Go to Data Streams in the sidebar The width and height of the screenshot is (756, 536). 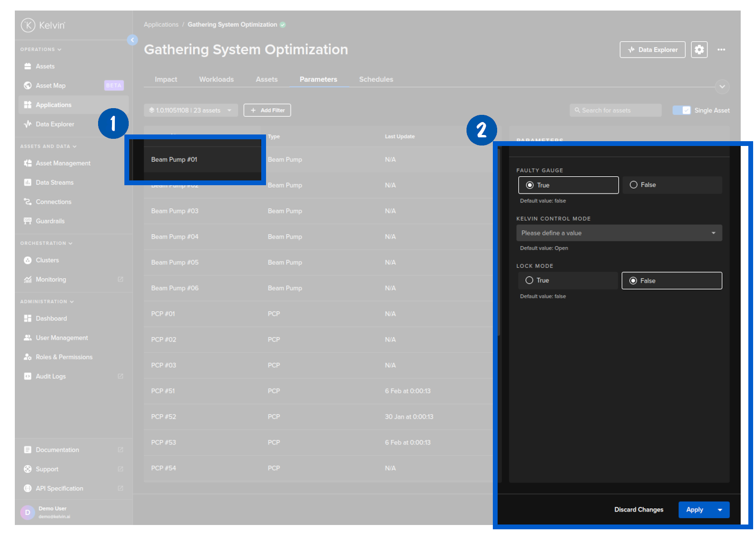[55, 183]
